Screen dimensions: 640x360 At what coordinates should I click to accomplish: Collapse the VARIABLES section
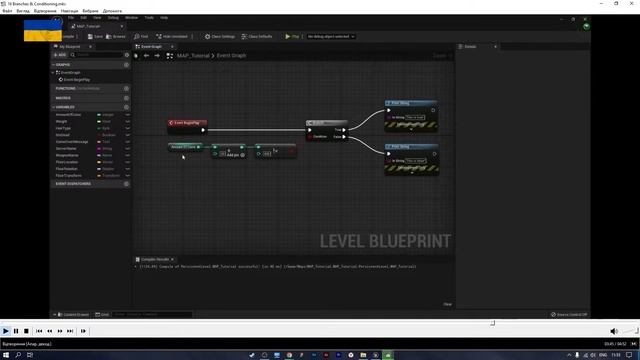point(53,107)
